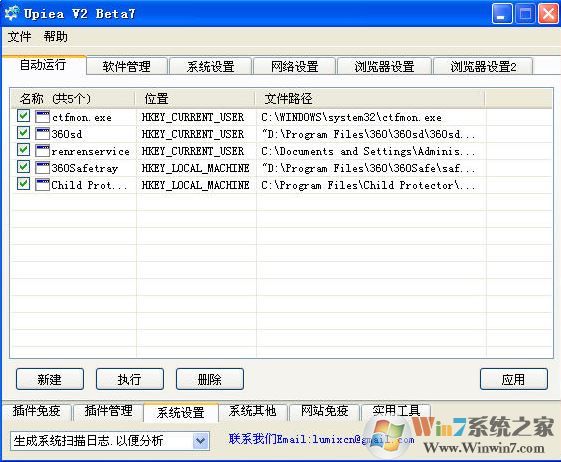Switch to the 网络设置 tab
This screenshot has height=462, width=561.
294,66
